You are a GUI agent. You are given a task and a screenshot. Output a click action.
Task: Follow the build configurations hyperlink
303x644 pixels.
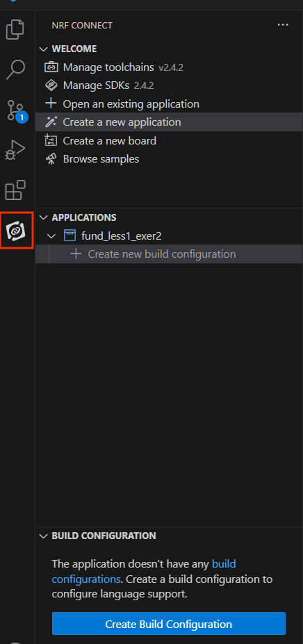pyautogui.click(x=144, y=572)
